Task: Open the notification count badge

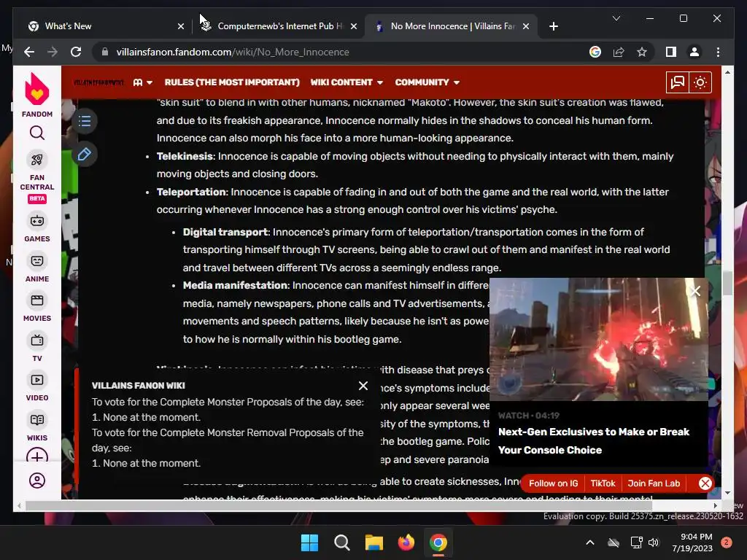Action: (726, 542)
